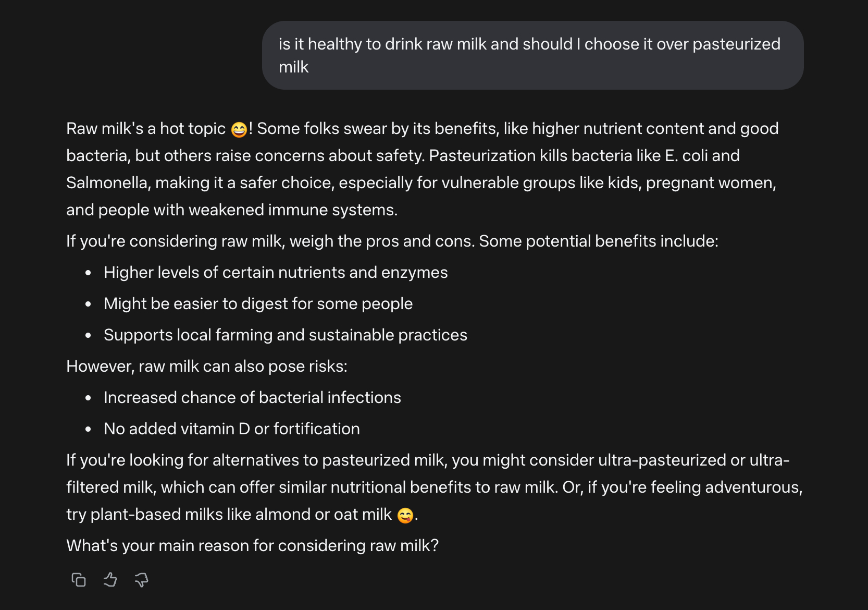Click the 'Might be easier to digest' bullet

(x=258, y=304)
